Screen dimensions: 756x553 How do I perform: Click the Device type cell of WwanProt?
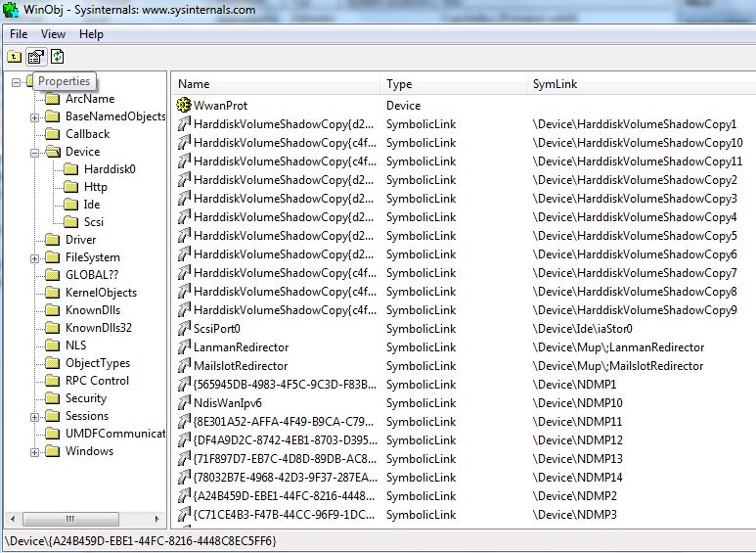tap(404, 105)
